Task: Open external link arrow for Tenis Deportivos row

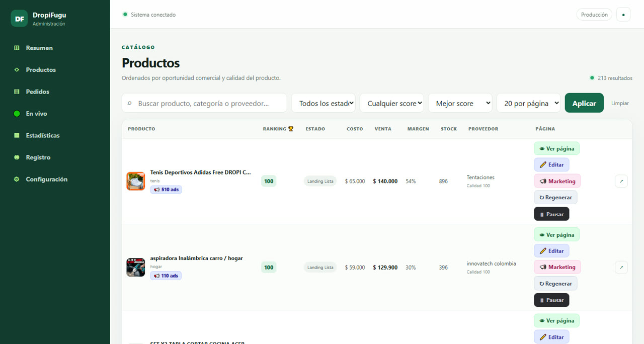Action: 621,181
